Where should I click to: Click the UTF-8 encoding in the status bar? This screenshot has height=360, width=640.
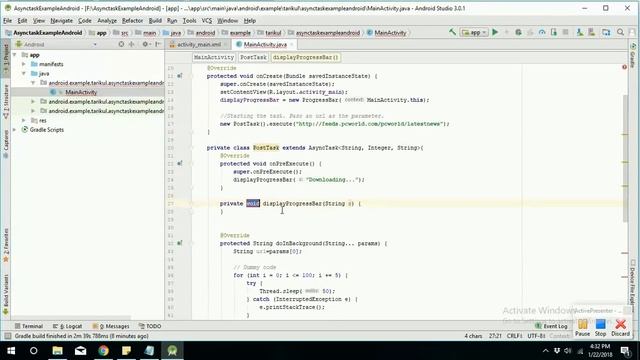point(536,336)
